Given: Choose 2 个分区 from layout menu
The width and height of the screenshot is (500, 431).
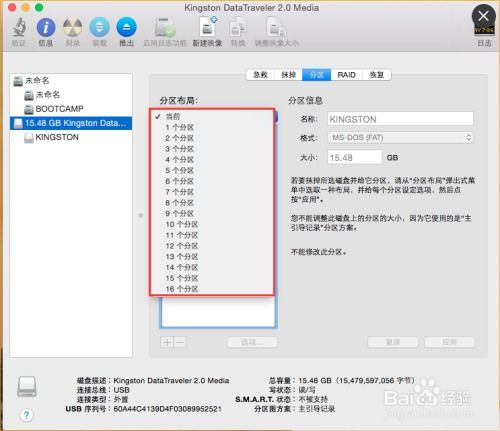Looking at the screenshot, I should point(212,138).
